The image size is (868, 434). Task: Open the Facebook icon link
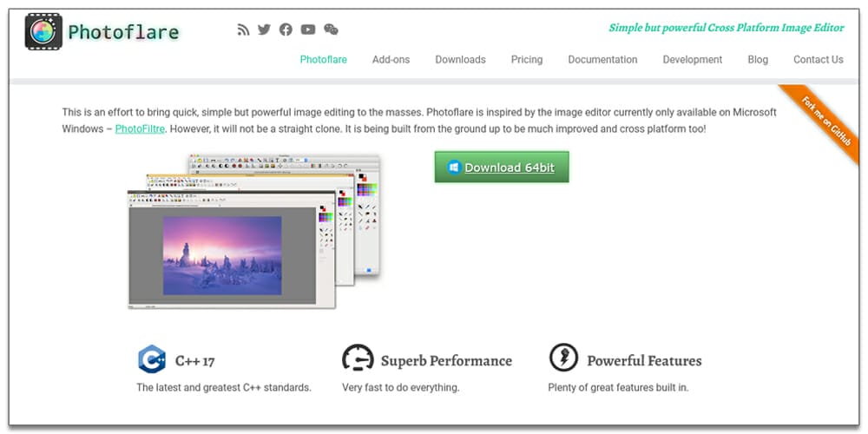point(286,30)
